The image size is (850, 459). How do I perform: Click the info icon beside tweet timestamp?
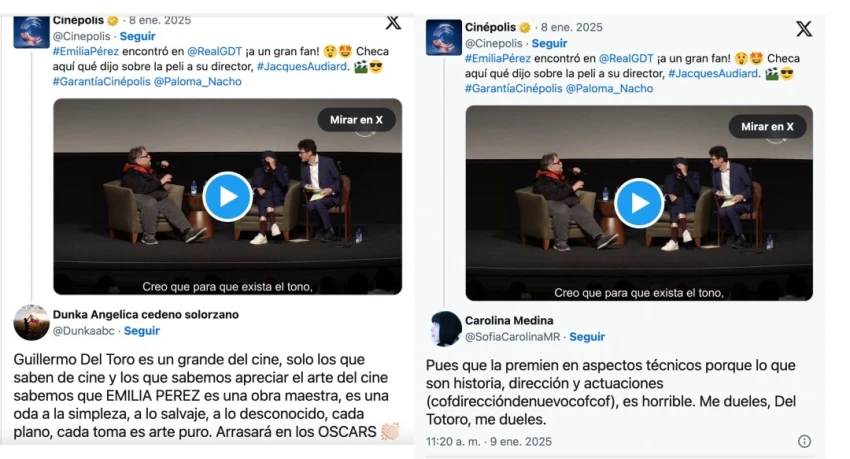[x=804, y=441]
